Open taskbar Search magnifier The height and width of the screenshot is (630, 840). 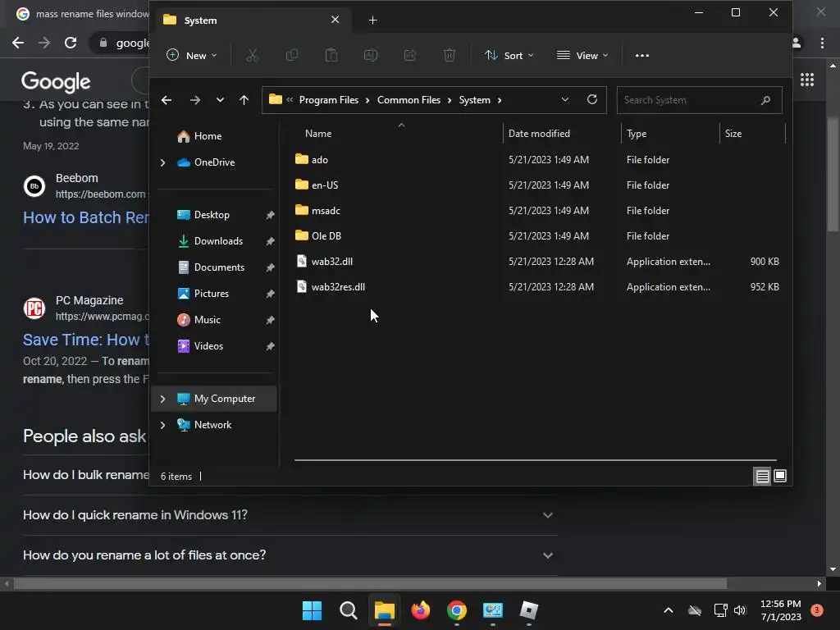pyautogui.click(x=348, y=610)
